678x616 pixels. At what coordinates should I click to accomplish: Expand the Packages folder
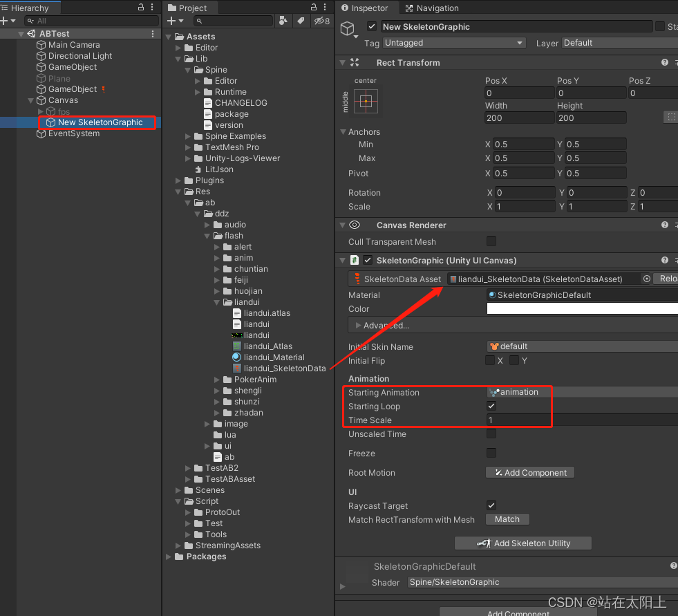(169, 557)
